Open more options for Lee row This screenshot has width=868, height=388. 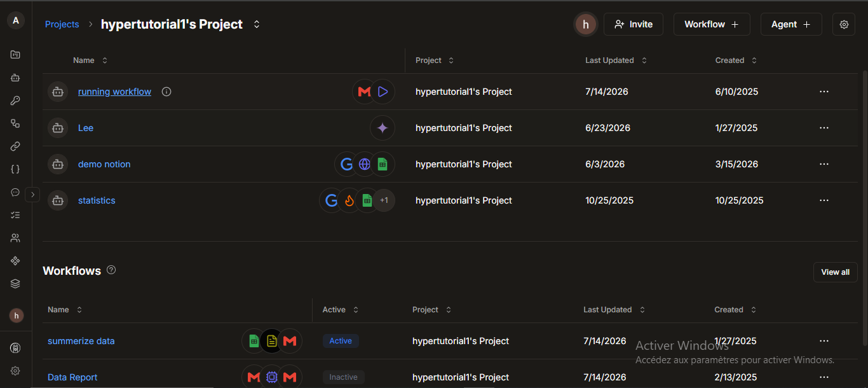point(824,128)
